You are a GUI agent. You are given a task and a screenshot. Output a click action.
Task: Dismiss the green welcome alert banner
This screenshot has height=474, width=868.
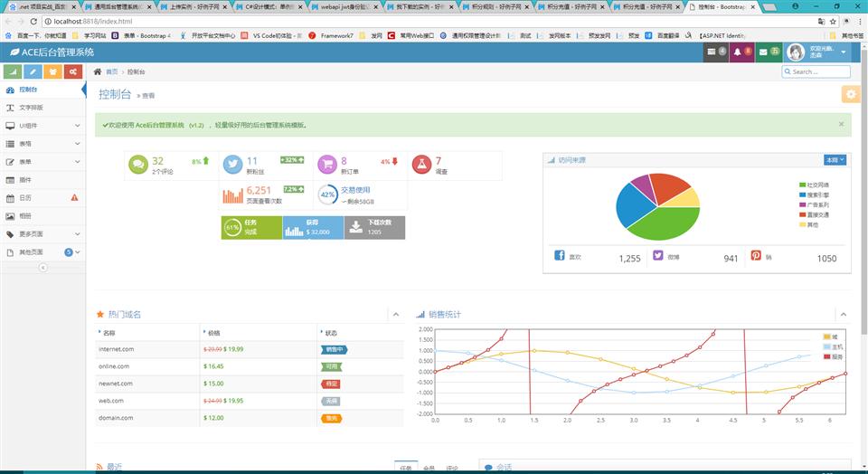(841, 124)
